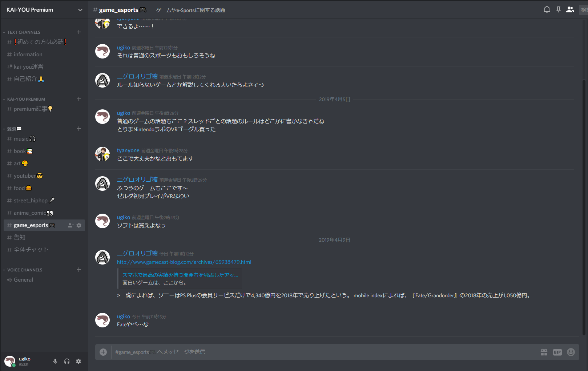
Task: Mute microphone in user panel
Action: [55, 361]
